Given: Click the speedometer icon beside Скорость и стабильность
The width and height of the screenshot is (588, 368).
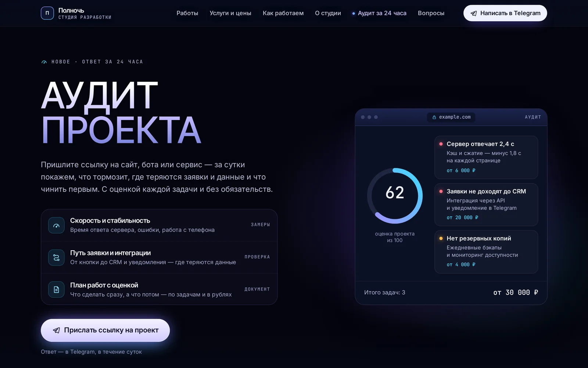Looking at the screenshot, I should [x=56, y=225].
